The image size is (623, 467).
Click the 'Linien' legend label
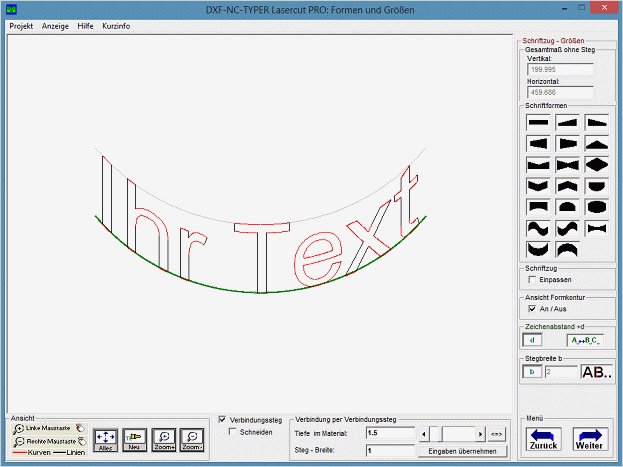pos(75,452)
